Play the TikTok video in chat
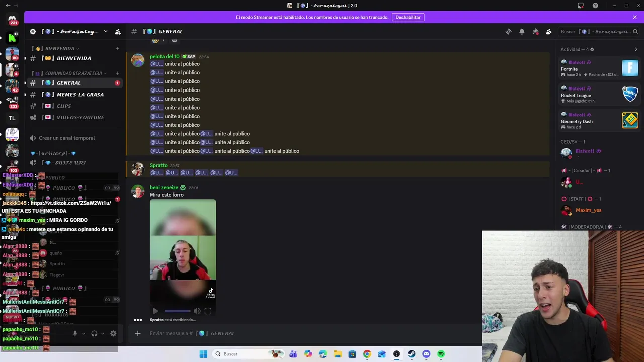 pos(155,311)
